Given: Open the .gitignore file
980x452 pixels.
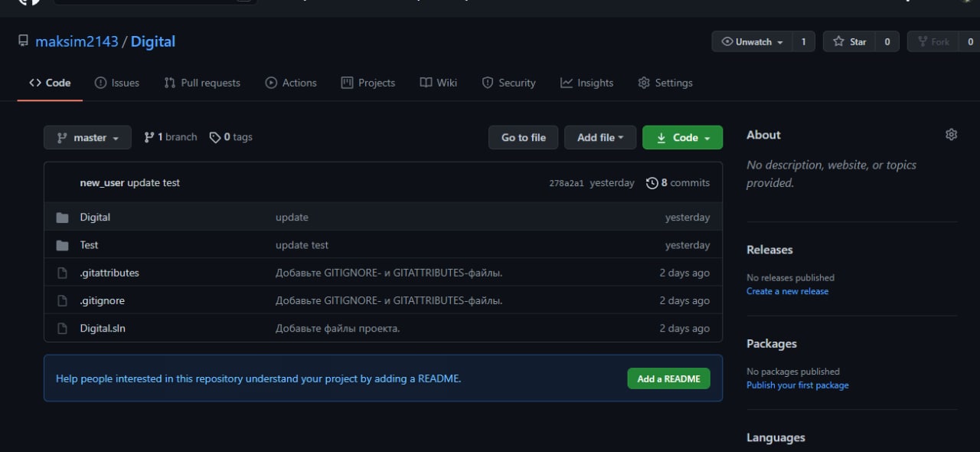Looking at the screenshot, I should [102, 300].
